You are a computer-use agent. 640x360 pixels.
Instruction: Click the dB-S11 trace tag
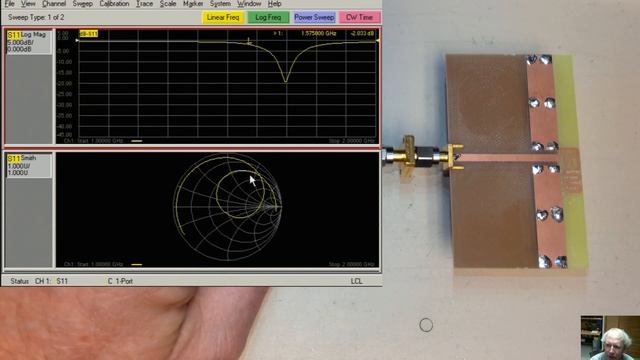point(89,34)
